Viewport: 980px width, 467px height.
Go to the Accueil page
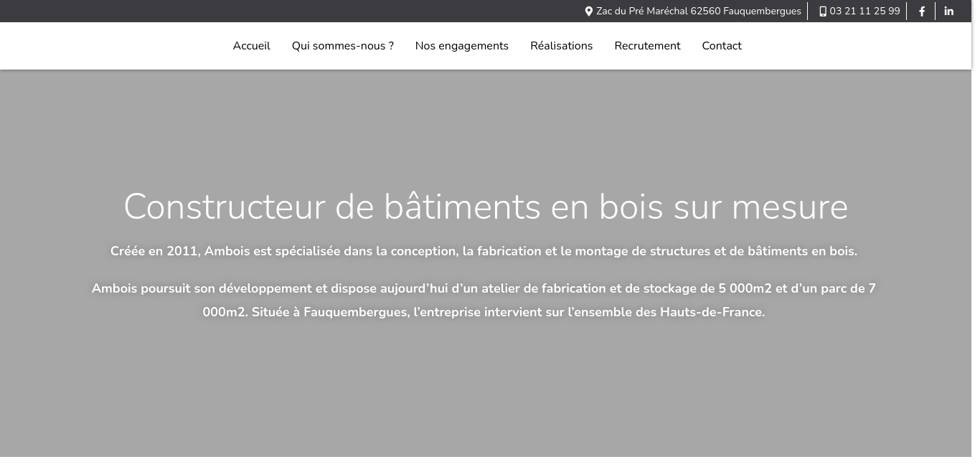[x=251, y=46]
